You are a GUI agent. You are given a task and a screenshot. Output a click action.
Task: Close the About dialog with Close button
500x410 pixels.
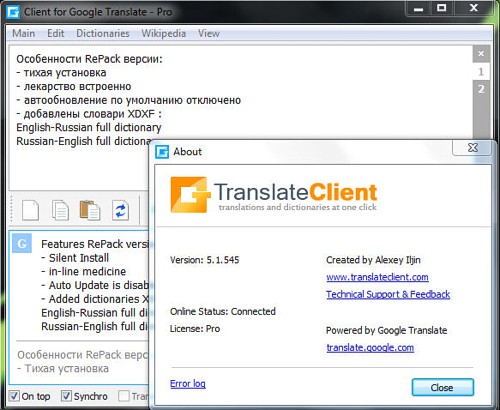point(443,387)
